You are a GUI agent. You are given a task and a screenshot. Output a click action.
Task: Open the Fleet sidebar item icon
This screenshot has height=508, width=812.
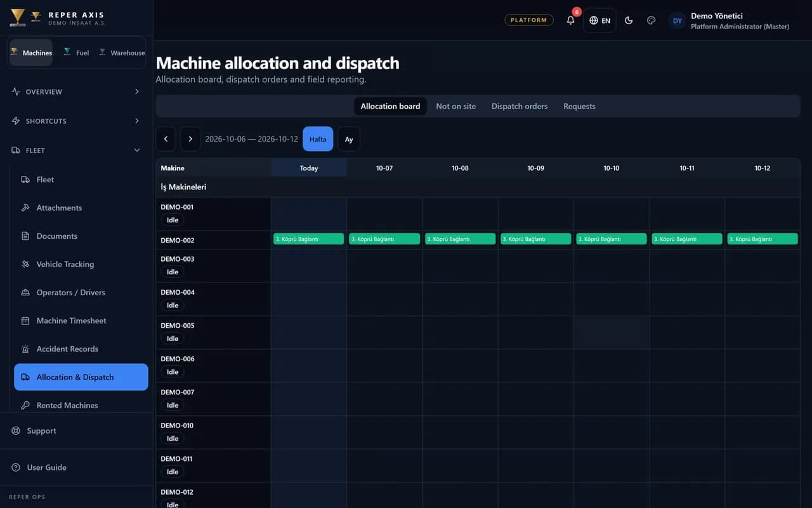coord(25,180)
